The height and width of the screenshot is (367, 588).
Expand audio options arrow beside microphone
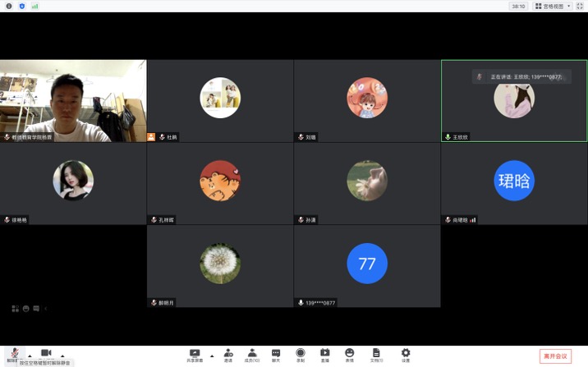click(30, 356)
